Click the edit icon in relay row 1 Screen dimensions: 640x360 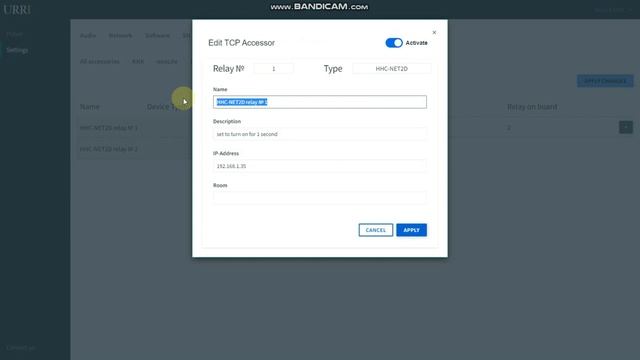[x=626, y=127]
